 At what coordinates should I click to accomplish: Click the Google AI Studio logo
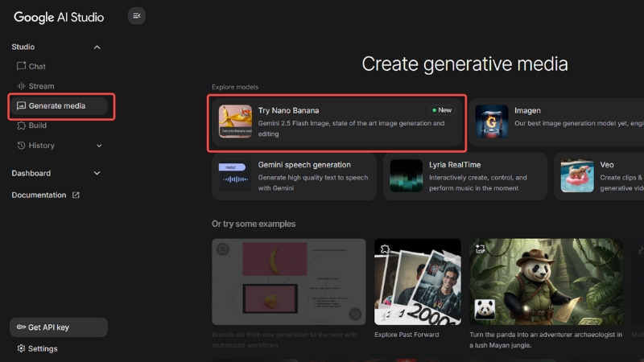[59, 17]
